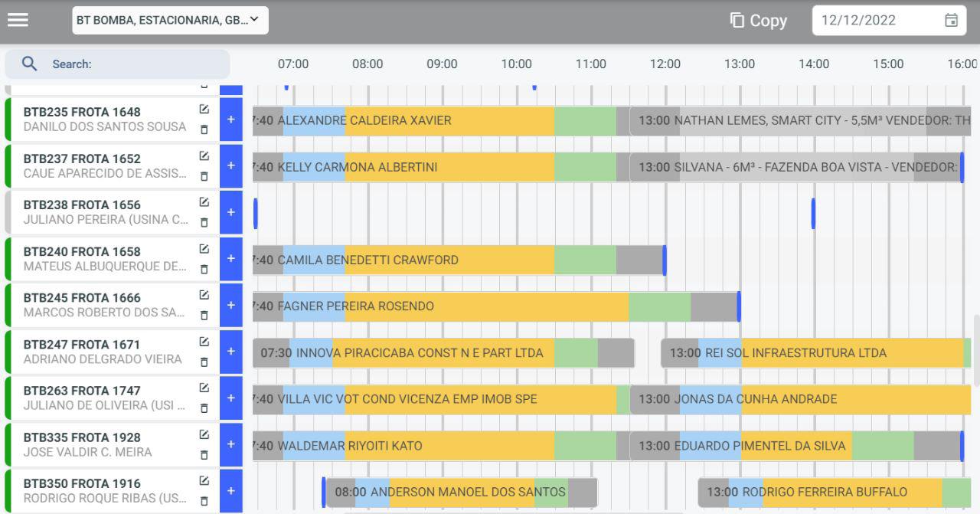Image resolution: width=980 pixels, height=514 pixels.
Task: Edit BTB263 FROTA 1747 row
Action: click(x=204, y=388)
